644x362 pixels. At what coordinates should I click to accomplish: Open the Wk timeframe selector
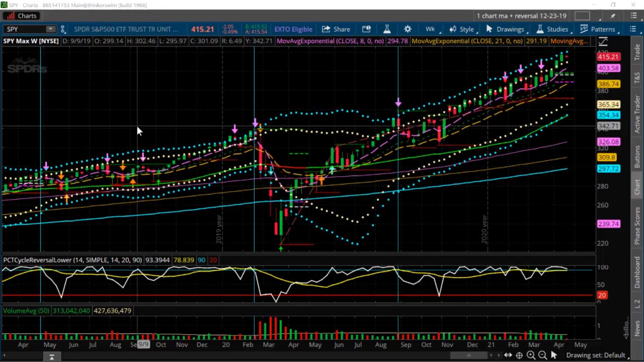point(430,29)
